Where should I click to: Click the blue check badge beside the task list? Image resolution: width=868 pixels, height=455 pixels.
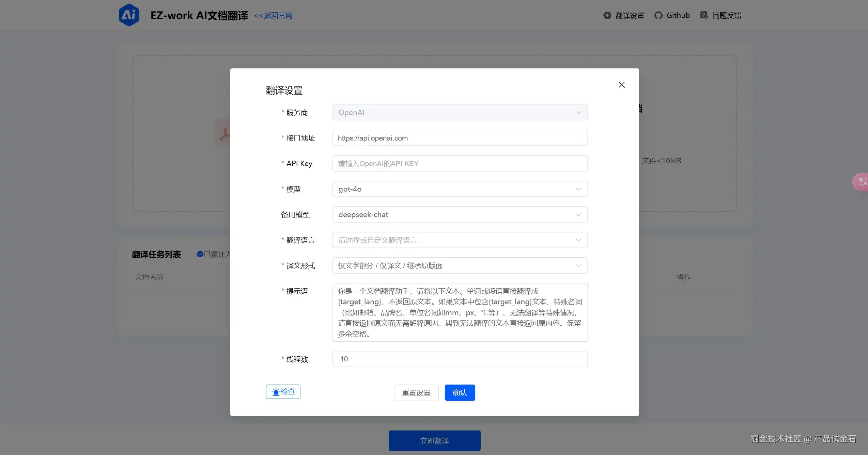point(200,254)
